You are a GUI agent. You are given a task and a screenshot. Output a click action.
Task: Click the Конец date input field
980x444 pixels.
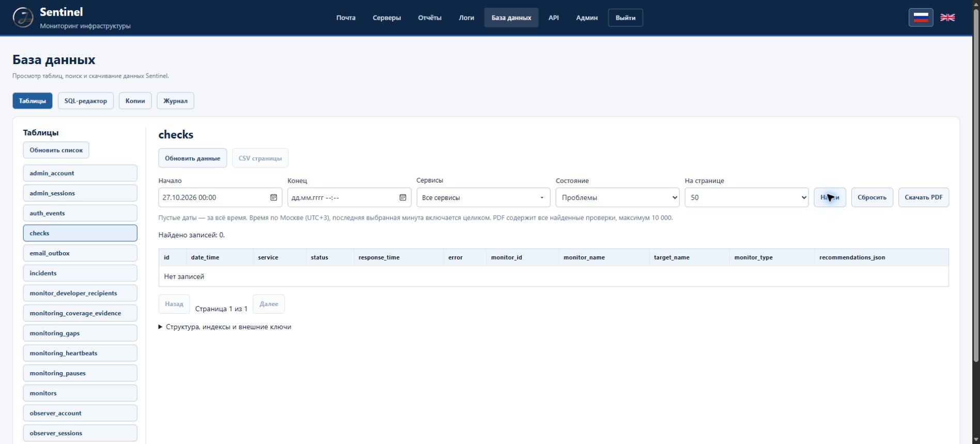coord(349,197)
